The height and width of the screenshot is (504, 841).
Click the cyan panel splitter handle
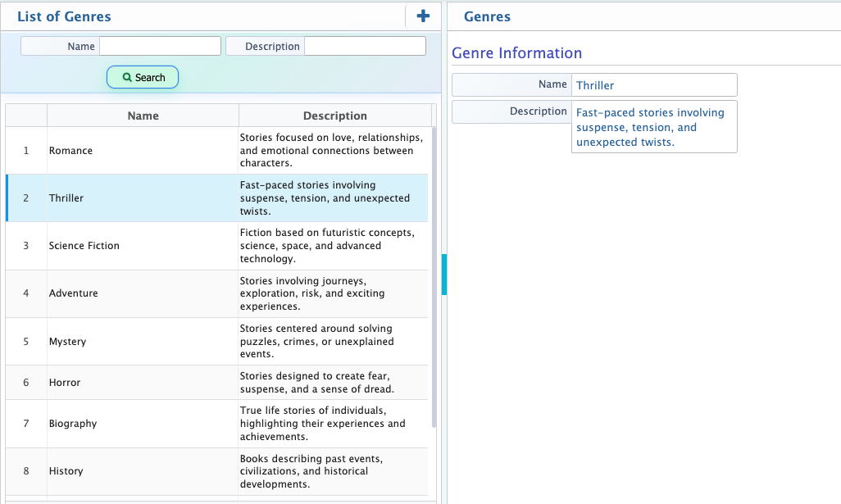pos(443,274)
